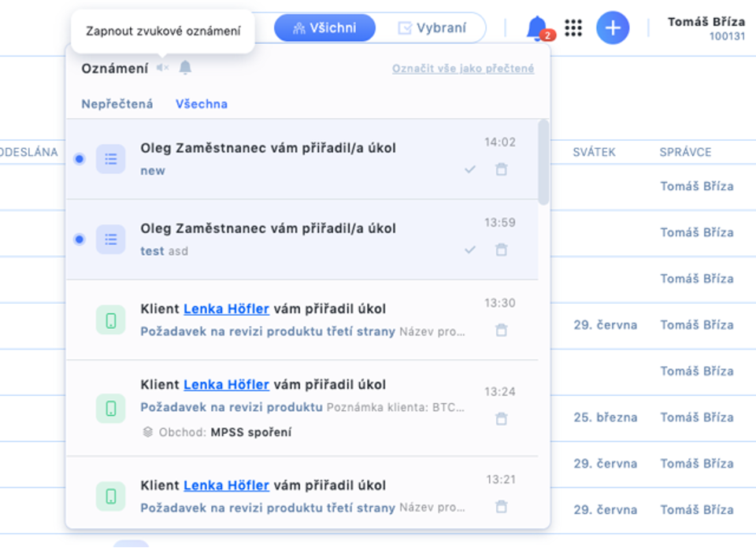756x548 pixels.
Task: Delete the 13:30 notification with trash icon
Action: click(501, 330)
